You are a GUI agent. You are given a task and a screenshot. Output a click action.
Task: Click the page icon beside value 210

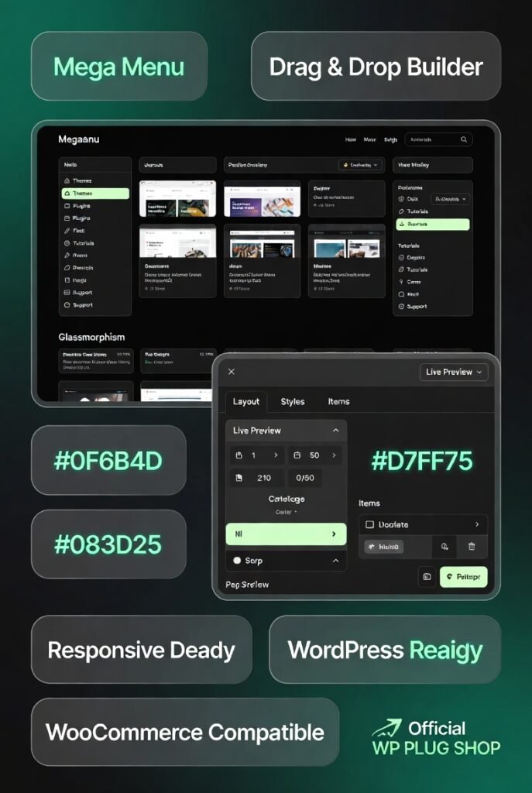tap(239, 477)
